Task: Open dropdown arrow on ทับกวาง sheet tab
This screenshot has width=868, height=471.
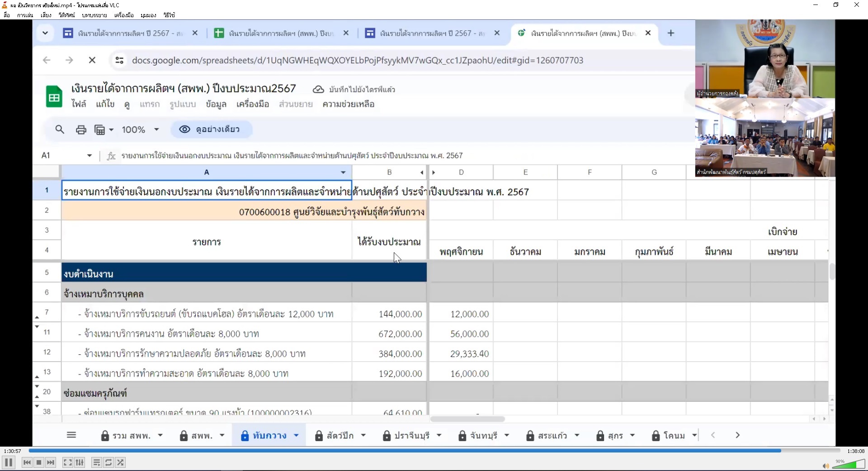Action: coord(296,436)
